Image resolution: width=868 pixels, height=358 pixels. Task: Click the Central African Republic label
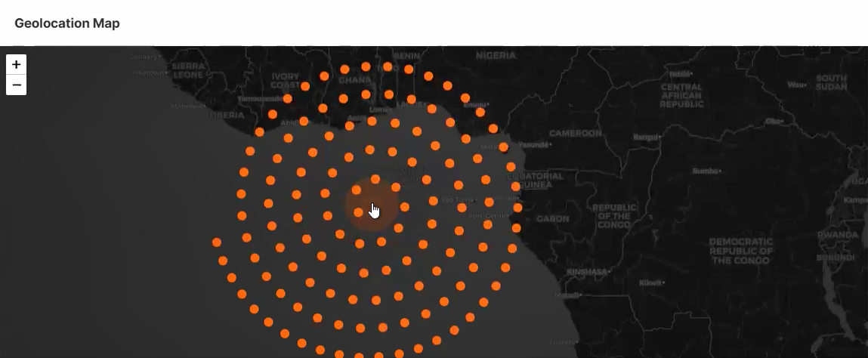point(681,95)
